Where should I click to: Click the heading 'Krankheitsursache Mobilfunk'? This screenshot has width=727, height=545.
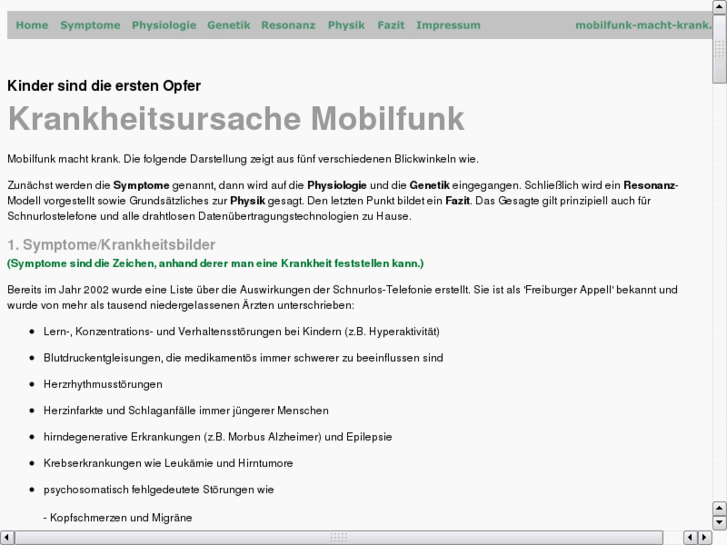click(236, 119)
